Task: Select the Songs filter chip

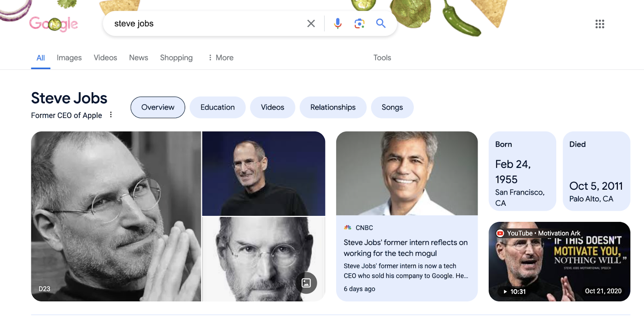Action: click(392, 107)
